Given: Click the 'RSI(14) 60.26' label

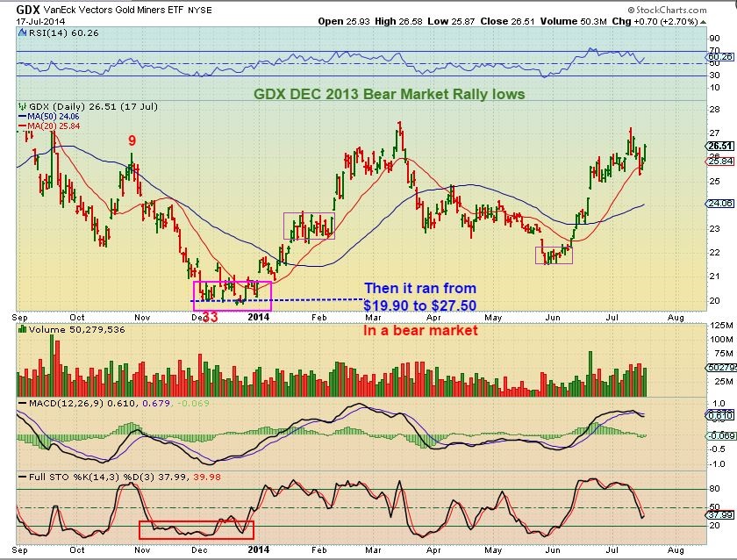Looking at the screenshot, I should tap(64, 32).
